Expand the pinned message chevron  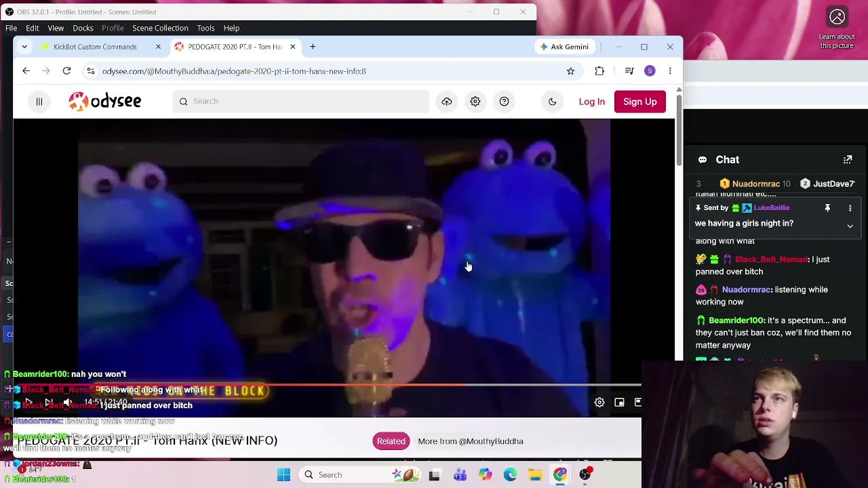pyautogui.click(x=850, y=226)
